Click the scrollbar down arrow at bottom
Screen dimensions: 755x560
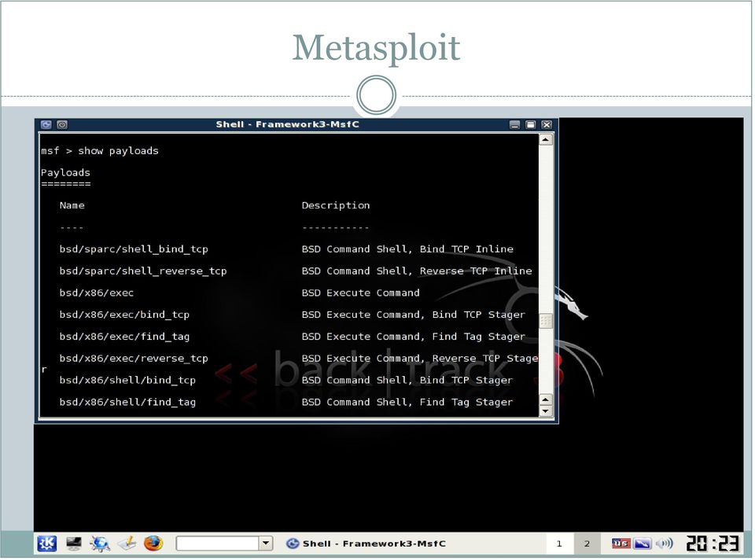pyautogui.click(x=545, y=411)
